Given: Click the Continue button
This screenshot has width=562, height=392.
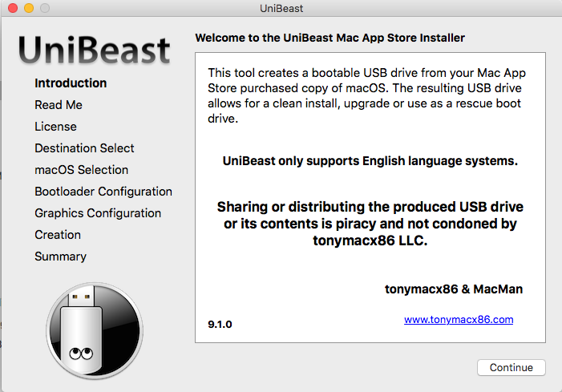Looking at the screenshot, I should coord(511,367).
